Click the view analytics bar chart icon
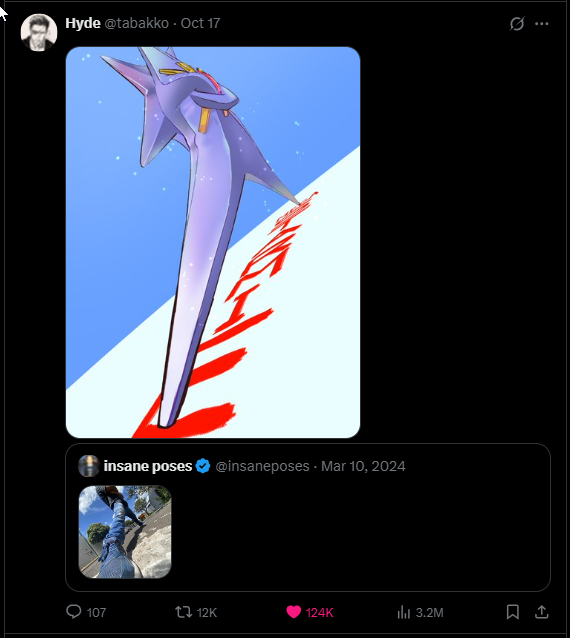 point(404,612)
